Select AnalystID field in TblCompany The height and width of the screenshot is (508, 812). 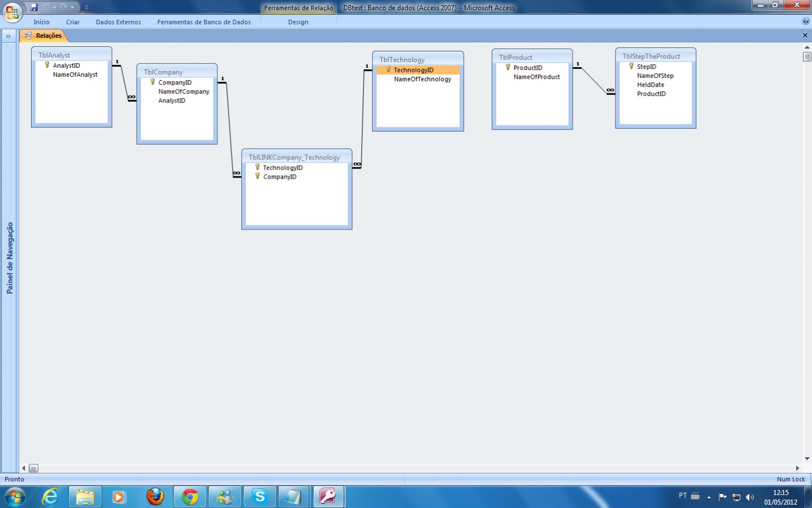[172, 101]
